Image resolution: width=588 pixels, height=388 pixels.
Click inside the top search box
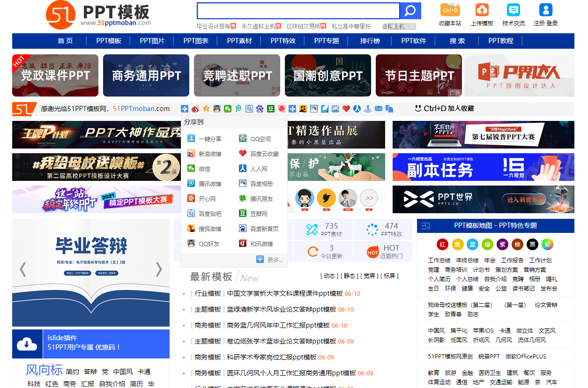[x=298, y=11]
